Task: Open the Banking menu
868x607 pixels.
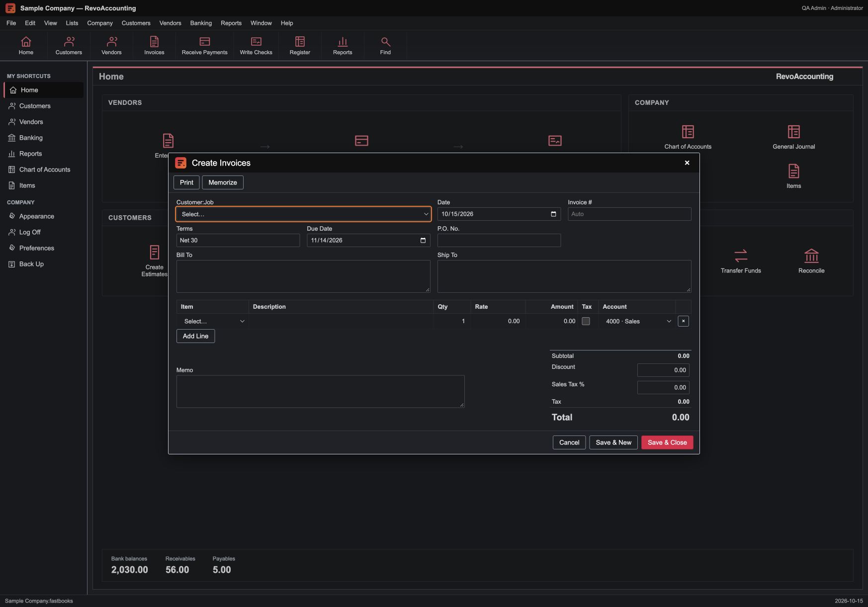Action: tap(201, 23)
